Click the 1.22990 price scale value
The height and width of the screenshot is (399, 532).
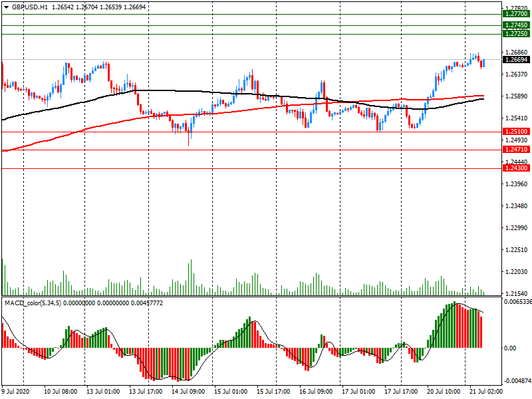pyautogui.click(x=516, y=227)
